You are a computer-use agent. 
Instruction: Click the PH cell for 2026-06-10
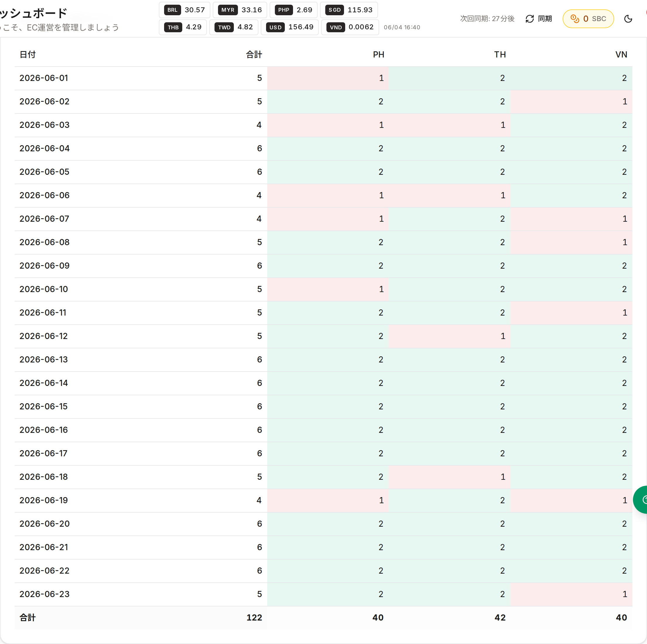coord(328,289)
